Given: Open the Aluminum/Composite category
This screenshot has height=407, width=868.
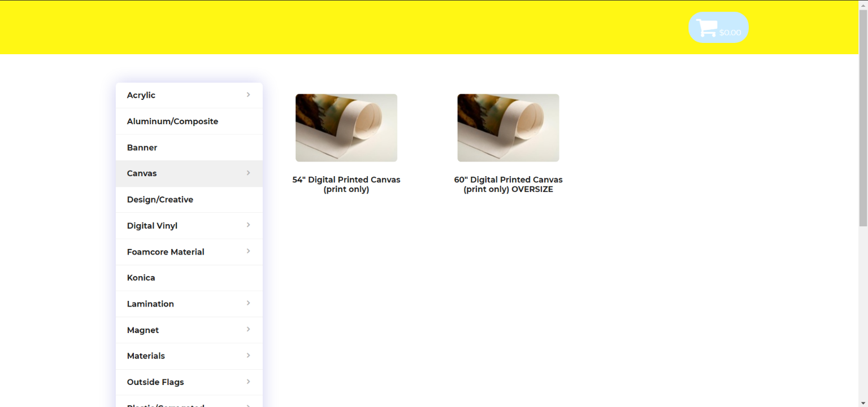Looking at the screenshot, I should (x=189, y=121).
